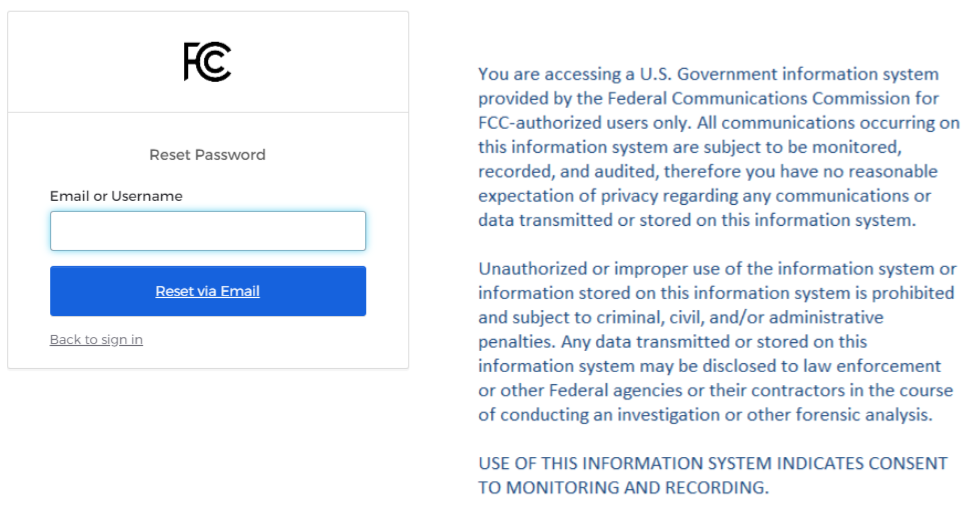Image resolution: width=980 pixels, height=519 pixels.
Task: Click the Email or Username label
Action: 116,196
